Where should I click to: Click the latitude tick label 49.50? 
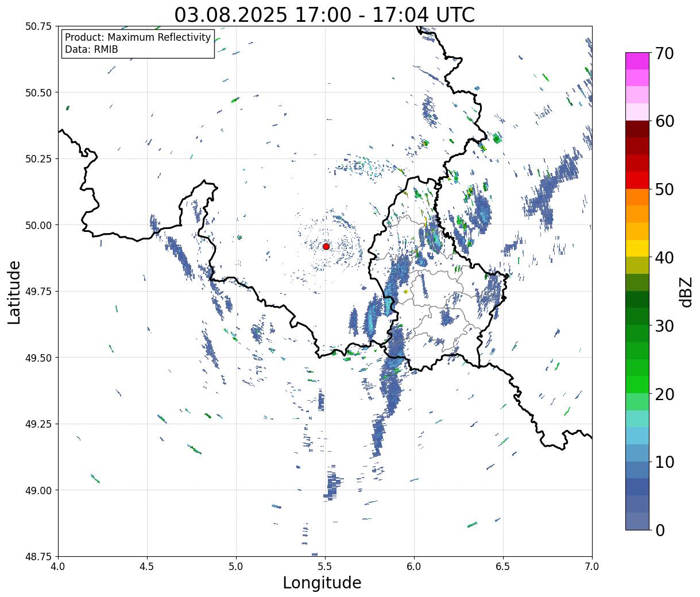38,358
